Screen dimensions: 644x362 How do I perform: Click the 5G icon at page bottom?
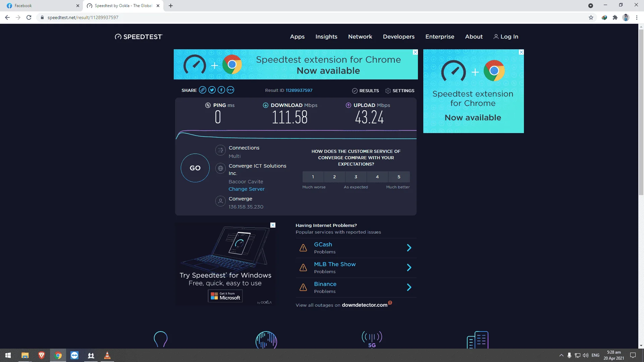click(x=372, y=340)
